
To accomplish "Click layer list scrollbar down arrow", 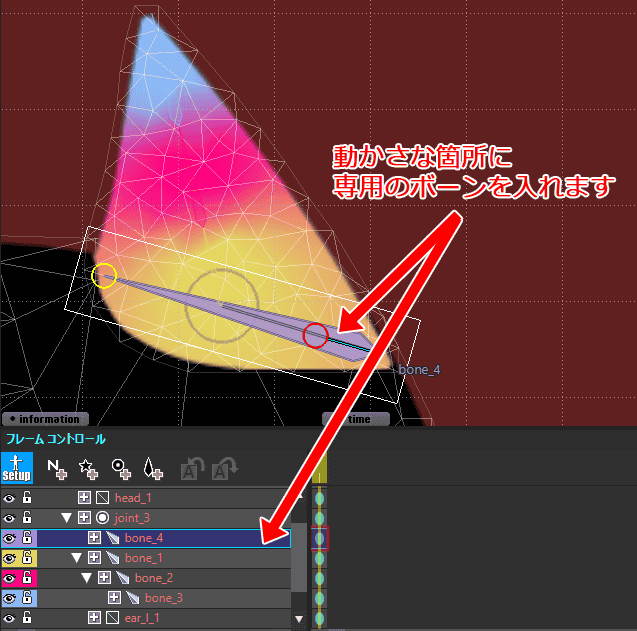I will [299, 619].
